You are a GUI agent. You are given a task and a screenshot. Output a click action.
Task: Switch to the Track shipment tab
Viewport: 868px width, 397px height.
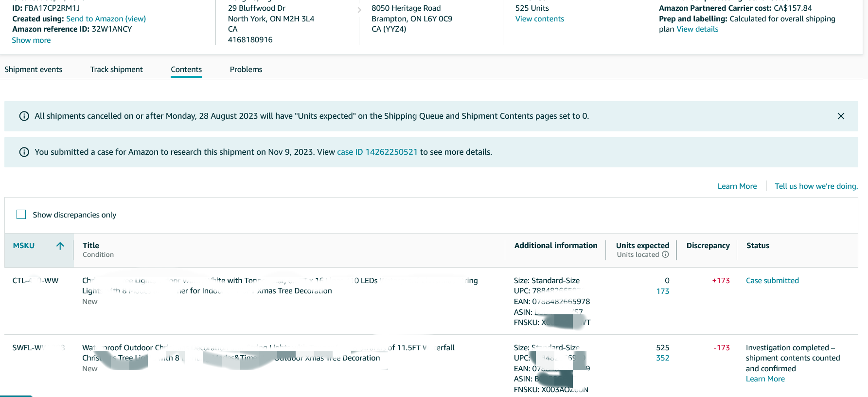tap(117, 70)
